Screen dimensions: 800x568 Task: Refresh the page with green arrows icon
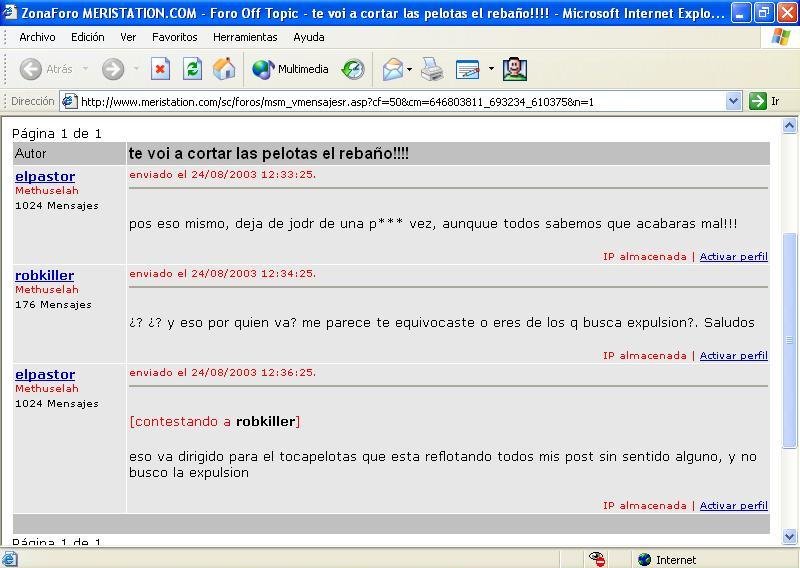(192, 69)
